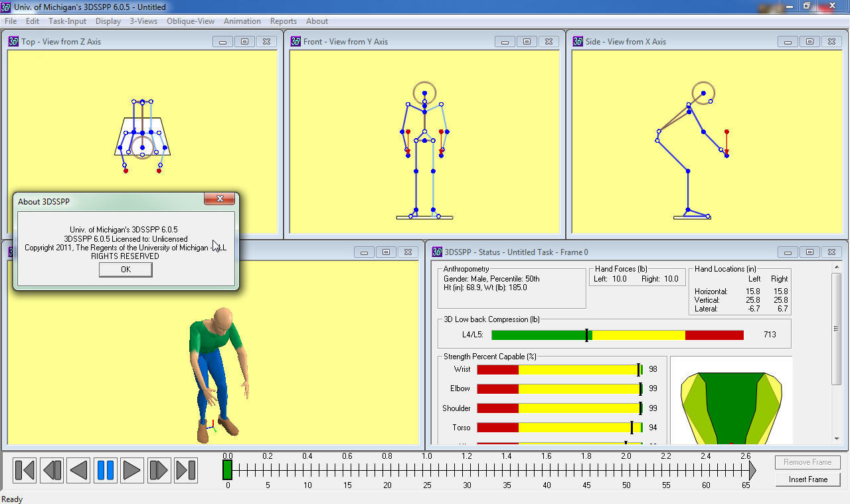Click the "Ready" status bar text
This screenshot has width=850, height=504.
pyautogui.click(x=12, y=499)
